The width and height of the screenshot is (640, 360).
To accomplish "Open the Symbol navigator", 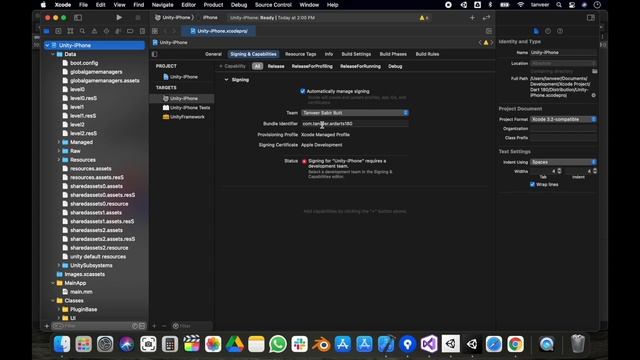I will point(70,31).
